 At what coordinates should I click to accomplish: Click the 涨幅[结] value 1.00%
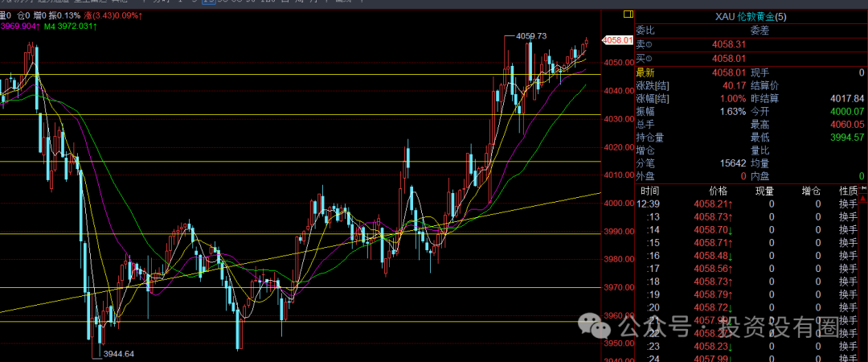(x=733, y=99)
